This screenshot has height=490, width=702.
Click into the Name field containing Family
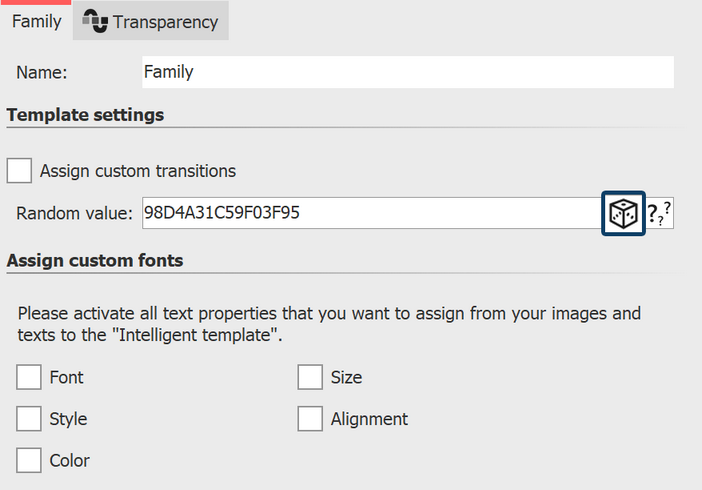(407, 72)
